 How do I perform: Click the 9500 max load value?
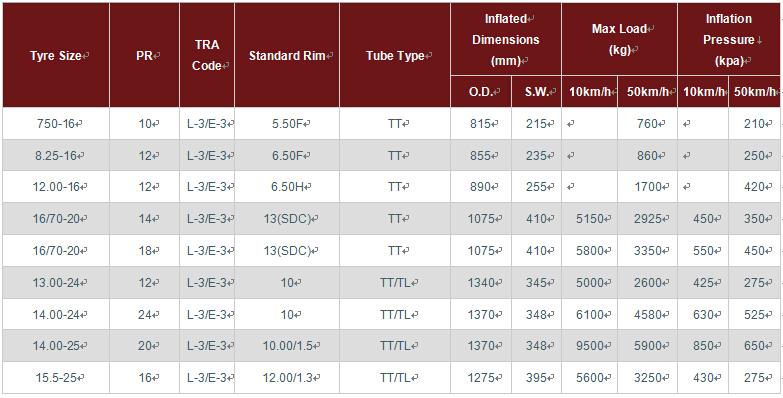coord(589,346)
